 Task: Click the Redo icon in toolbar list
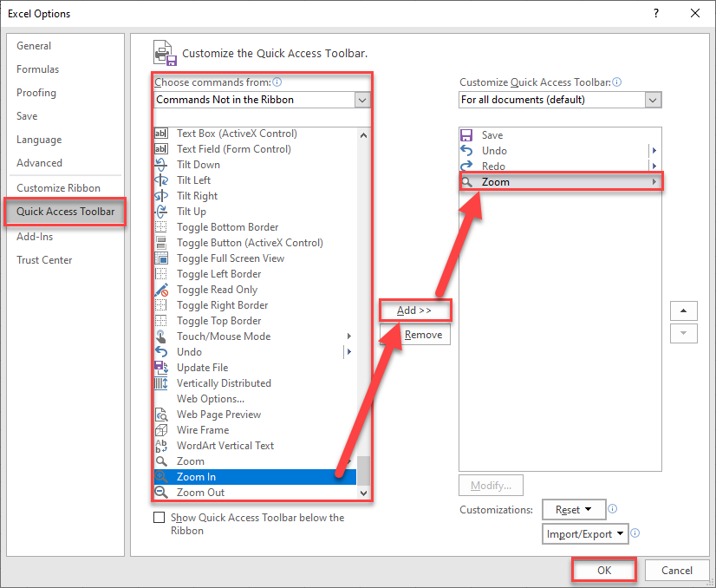click(466, 166)
